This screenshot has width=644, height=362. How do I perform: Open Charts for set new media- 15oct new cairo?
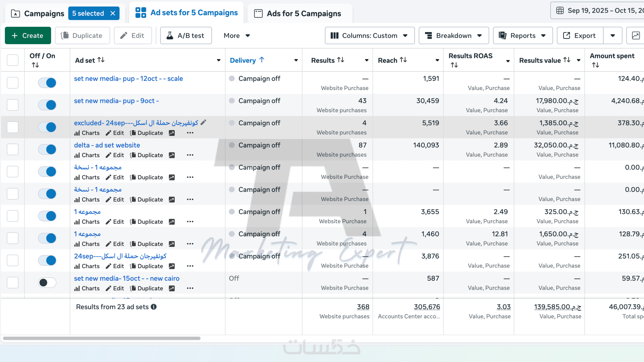coord(87,288)
